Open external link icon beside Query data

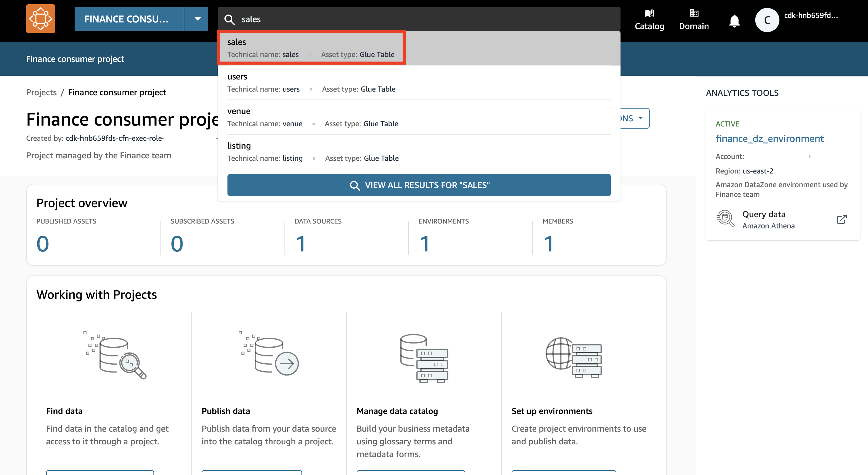point(841,219)
